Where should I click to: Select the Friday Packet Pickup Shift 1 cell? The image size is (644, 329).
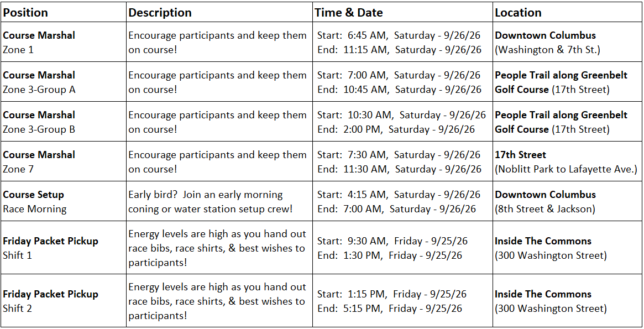click(64, 248)
